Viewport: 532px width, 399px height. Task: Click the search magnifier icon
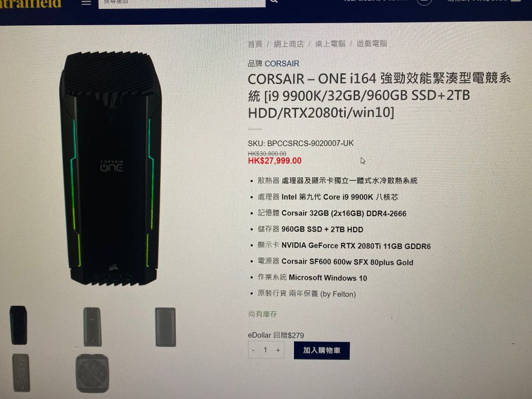[274, 2]
